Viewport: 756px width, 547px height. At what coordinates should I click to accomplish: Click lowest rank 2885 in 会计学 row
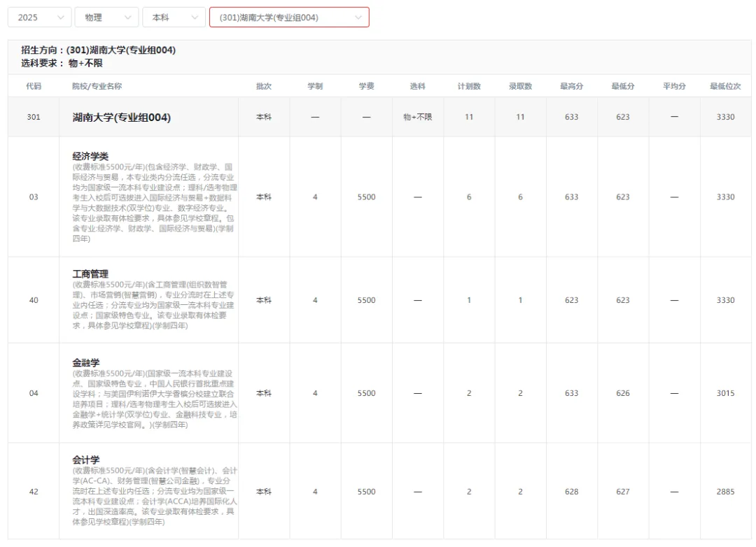(x=725, y=492)
